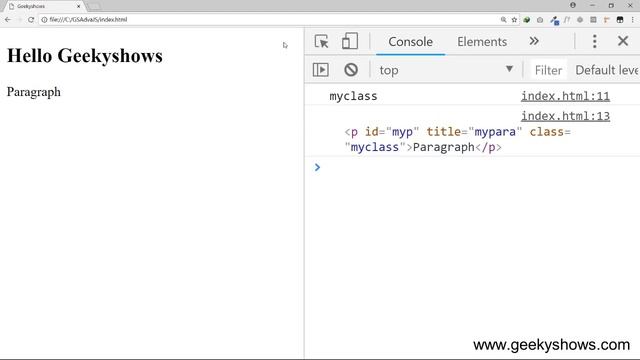
Task: Open DevTools customize three-dot menu
Action: 594,41
